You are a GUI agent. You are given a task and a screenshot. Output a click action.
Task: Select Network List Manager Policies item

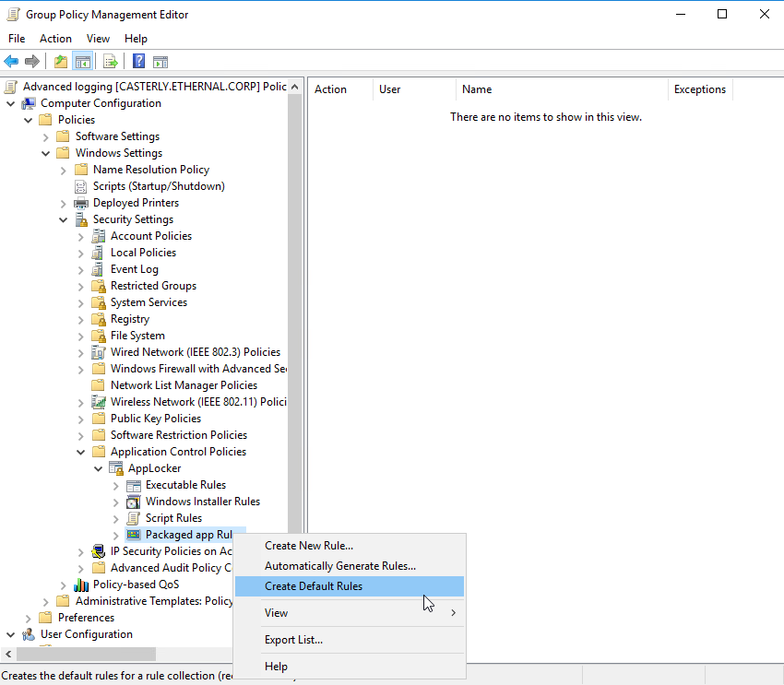(x=184, y=385)
